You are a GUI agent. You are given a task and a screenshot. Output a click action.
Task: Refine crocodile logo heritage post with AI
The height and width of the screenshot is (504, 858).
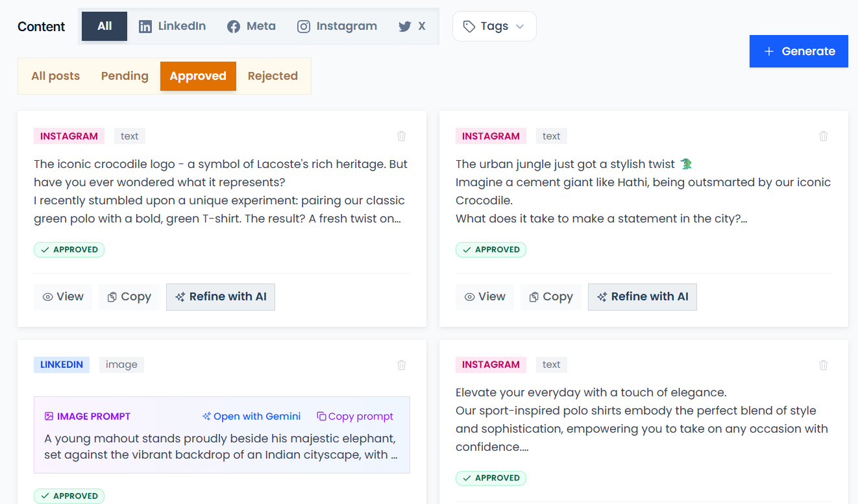point(221,297)
